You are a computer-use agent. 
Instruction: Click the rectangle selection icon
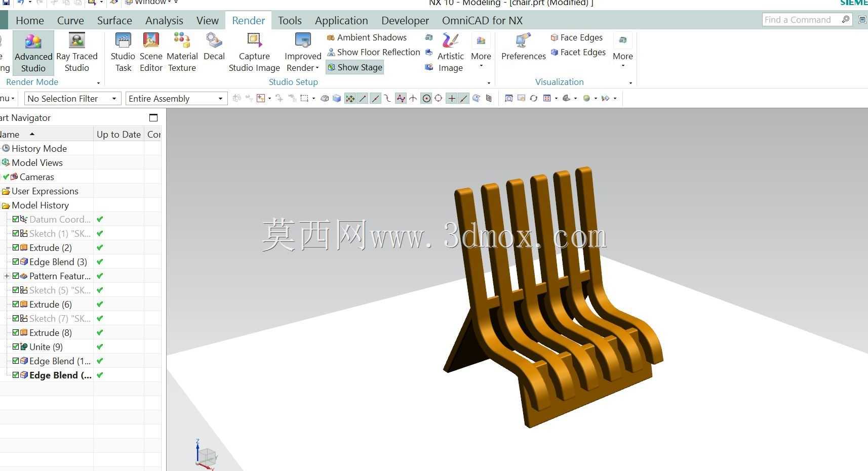(x=304, y=99)
